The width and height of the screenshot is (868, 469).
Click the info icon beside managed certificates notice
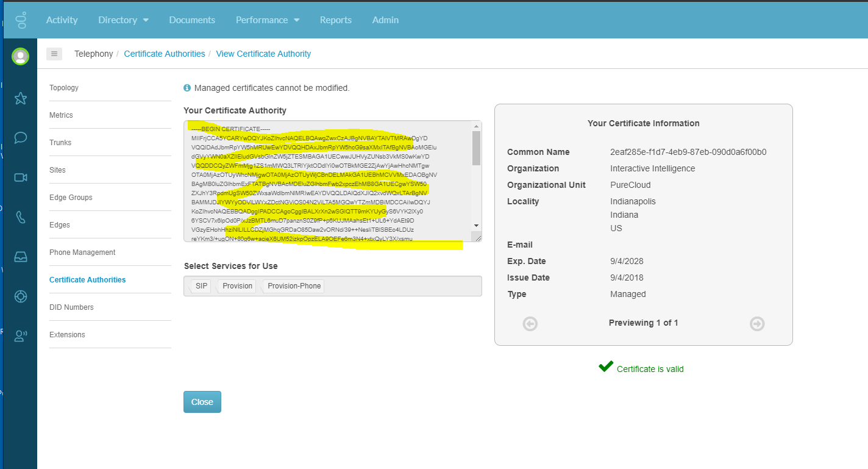point(187,88)
